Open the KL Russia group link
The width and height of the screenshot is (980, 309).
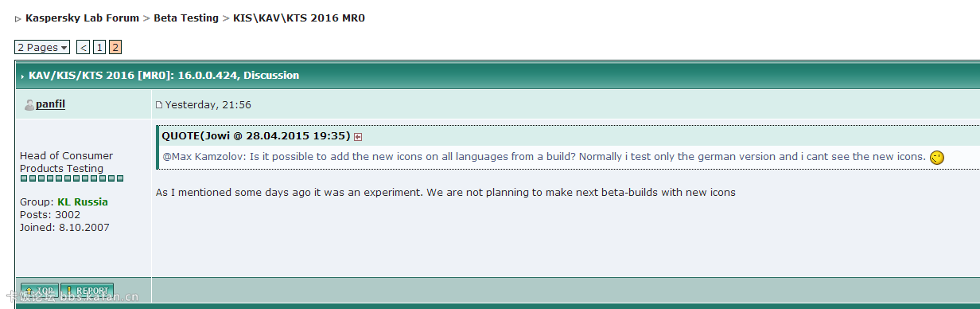point(83,201)
